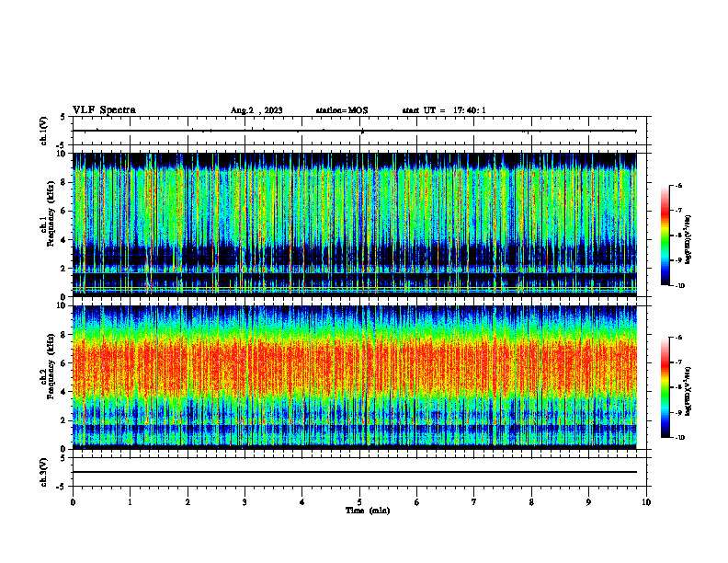Click time axis tick label 8
The width and height of the screenshot is (728, 563).
(x=531, y=502)
